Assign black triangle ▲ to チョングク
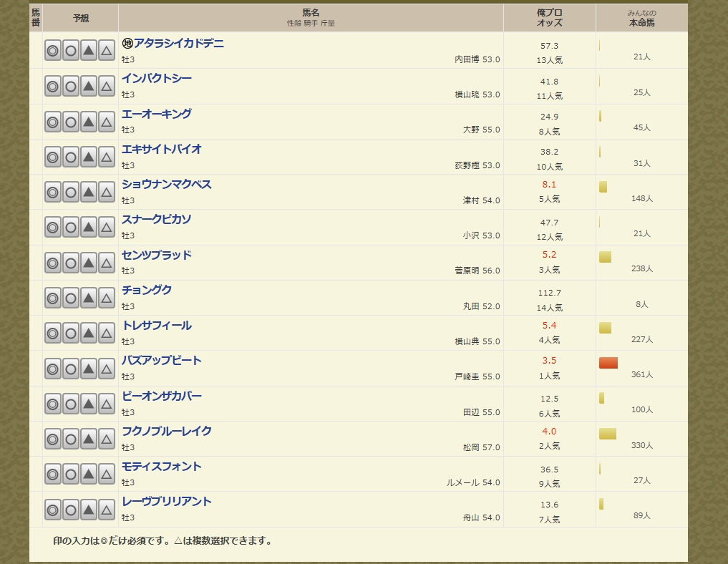The height and width of the screenshot is (564, 728). (x=89, y=298)
